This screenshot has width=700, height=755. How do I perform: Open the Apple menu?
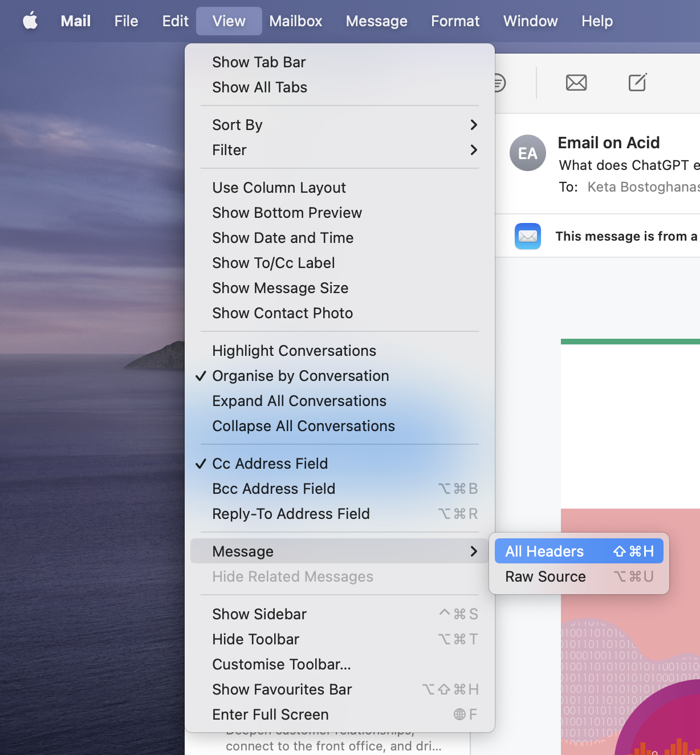[30, 21]
